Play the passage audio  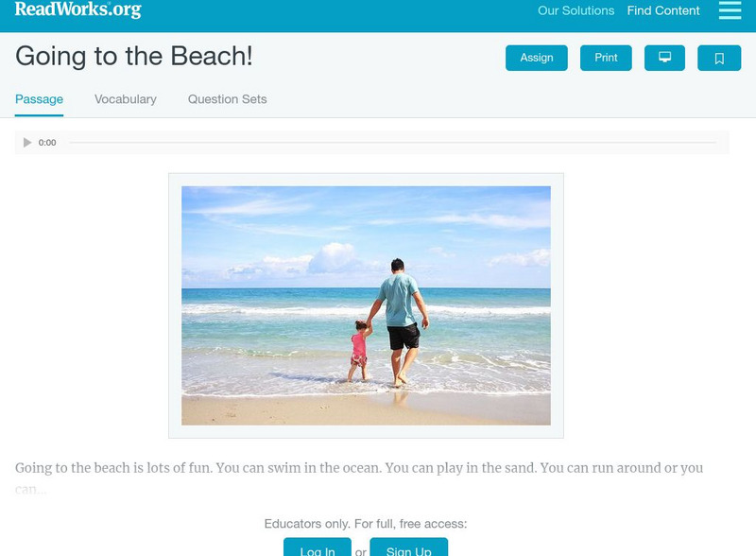coord(27,143)
